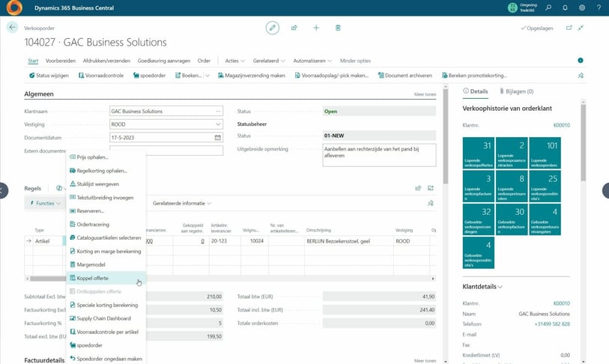Click spoedorder in the action bar
The width and height of the screenshot is (609, 364).
[x=150, y=76]
